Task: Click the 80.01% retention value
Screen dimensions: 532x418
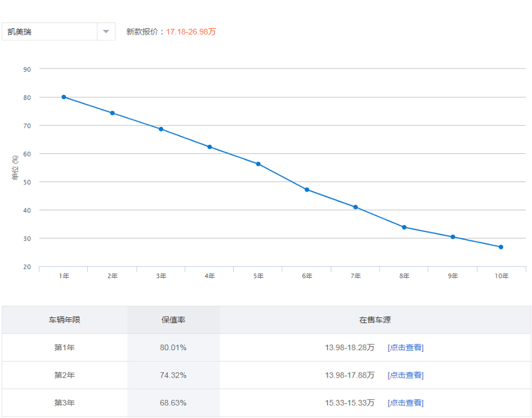Action: pos(173,347)
